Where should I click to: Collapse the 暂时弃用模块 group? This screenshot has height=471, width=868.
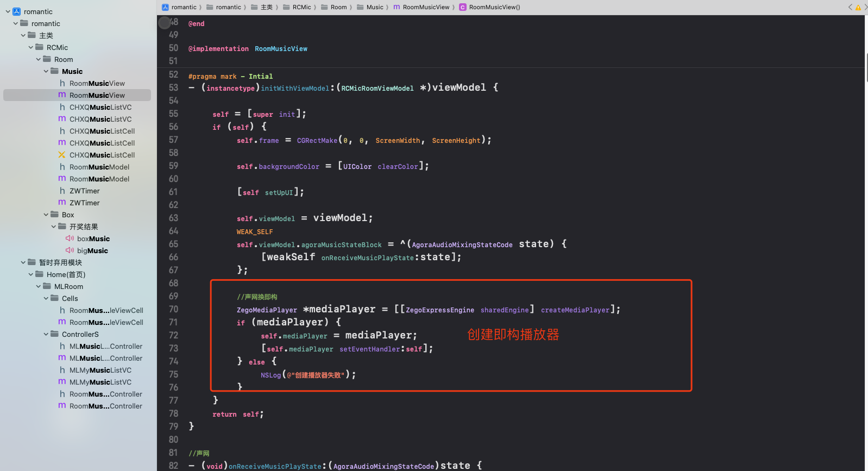pyautogui.click(x=23, y=262)
